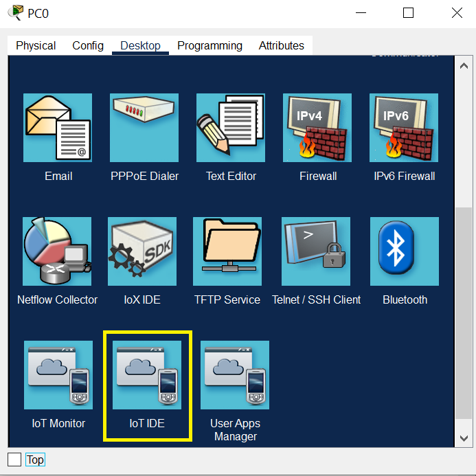Switch to the Physical tab
476x476 pixels.
click(36, 45)
